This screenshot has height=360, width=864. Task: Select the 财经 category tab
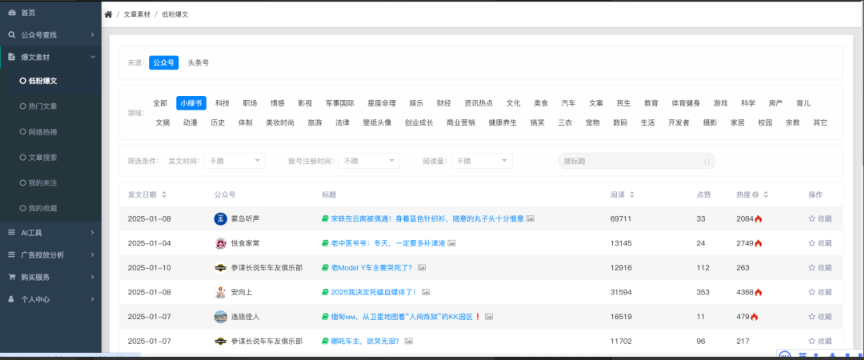[x=444, y=103]
